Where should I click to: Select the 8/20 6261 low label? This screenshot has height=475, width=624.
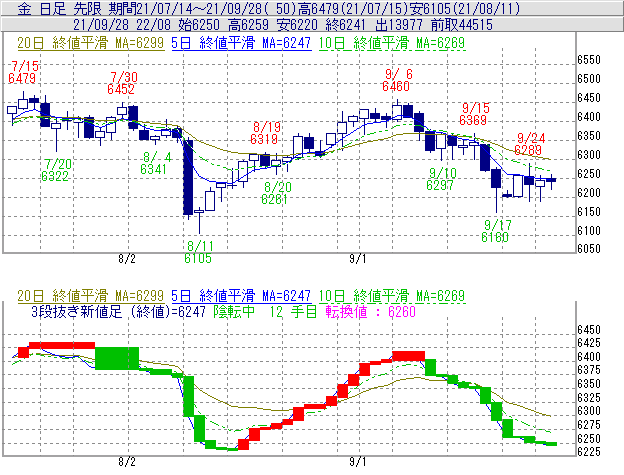(276, 193)
